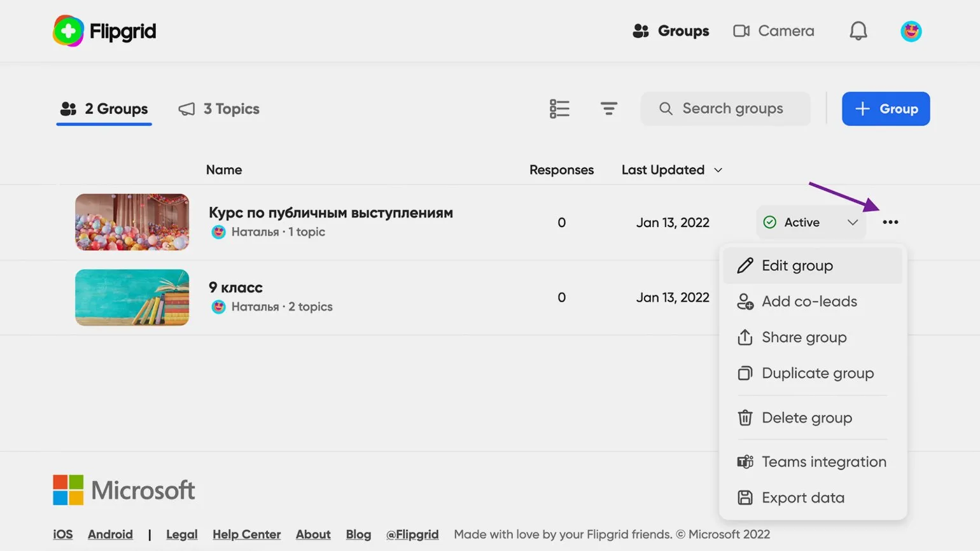Switch to the 3 Topics tab
Viewport: 980px width, 551px height.
(220, 109)
